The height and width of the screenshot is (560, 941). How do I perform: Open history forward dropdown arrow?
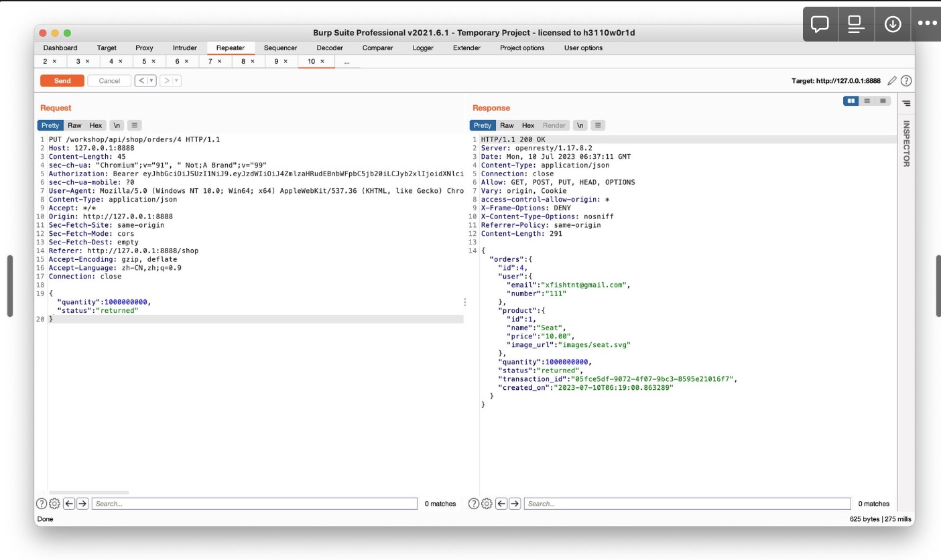tap(177, 81)
